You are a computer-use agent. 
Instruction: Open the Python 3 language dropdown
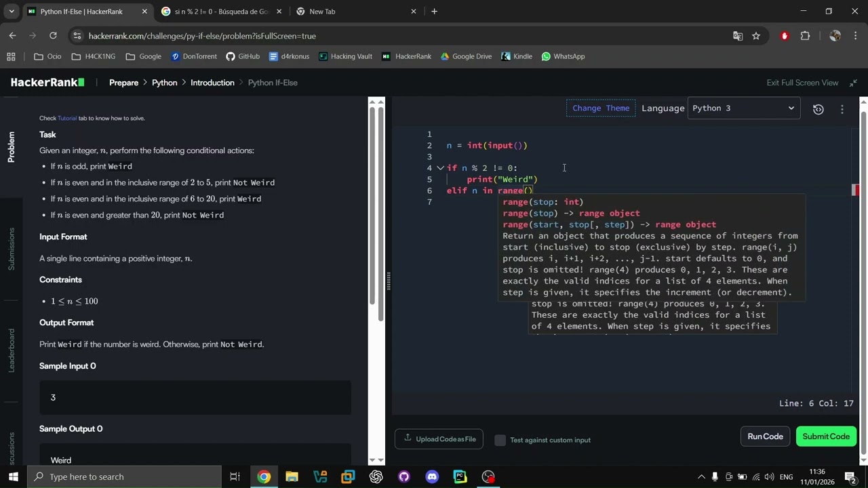click(743, 108)
